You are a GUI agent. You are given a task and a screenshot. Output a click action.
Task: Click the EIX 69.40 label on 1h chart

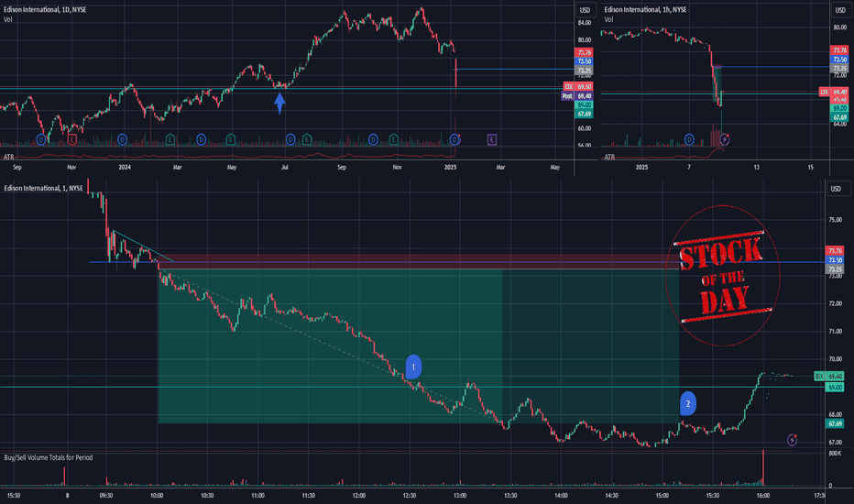pos(833,92)
